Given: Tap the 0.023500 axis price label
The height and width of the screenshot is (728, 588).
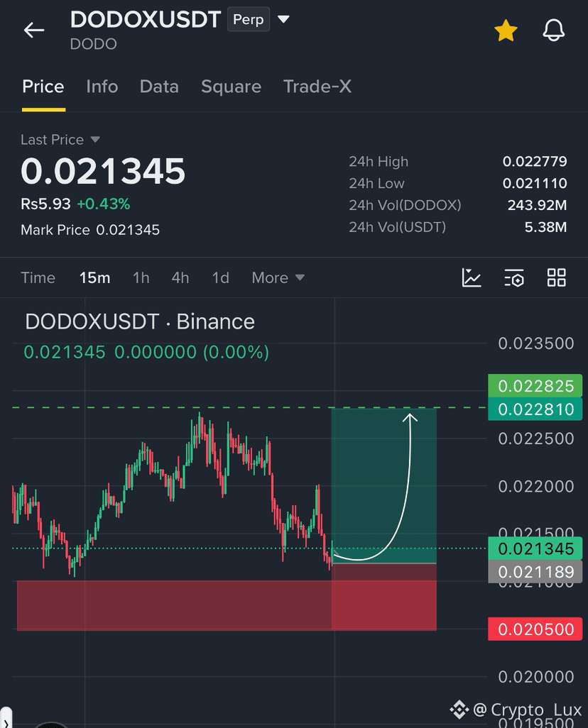Looking at the screenshot, I should click(536, 343).
